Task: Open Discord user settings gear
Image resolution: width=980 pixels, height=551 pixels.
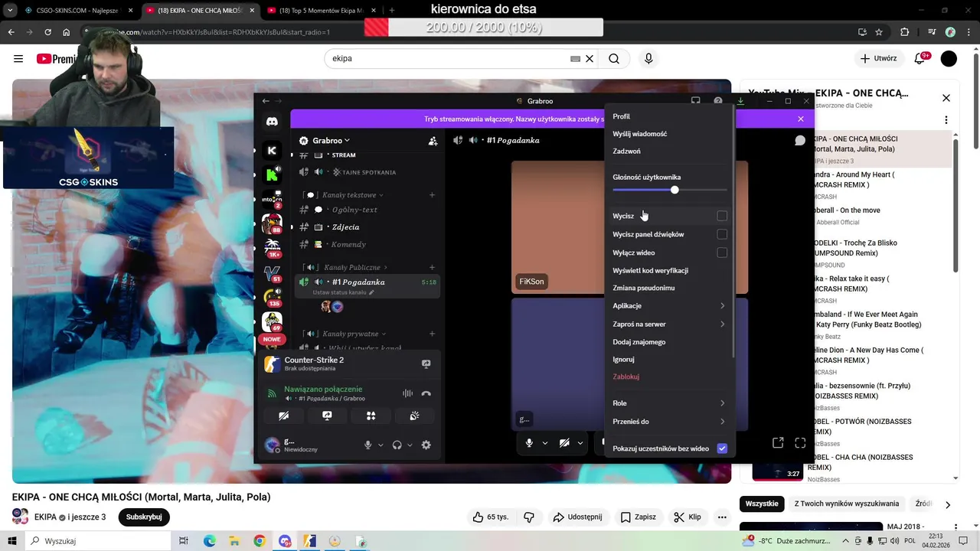Action: [x=426, y=445]
